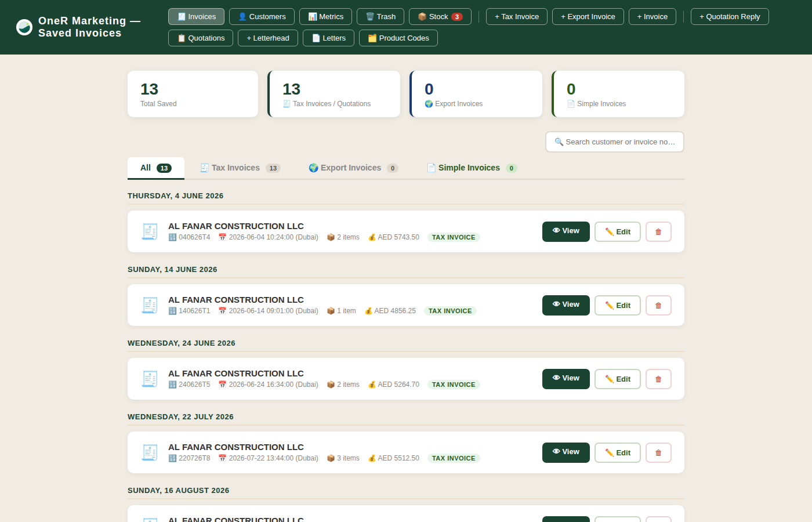This screenshot has width=812, height=522.
Task: Select the Invoices nav button
Action: coord(196,17)
